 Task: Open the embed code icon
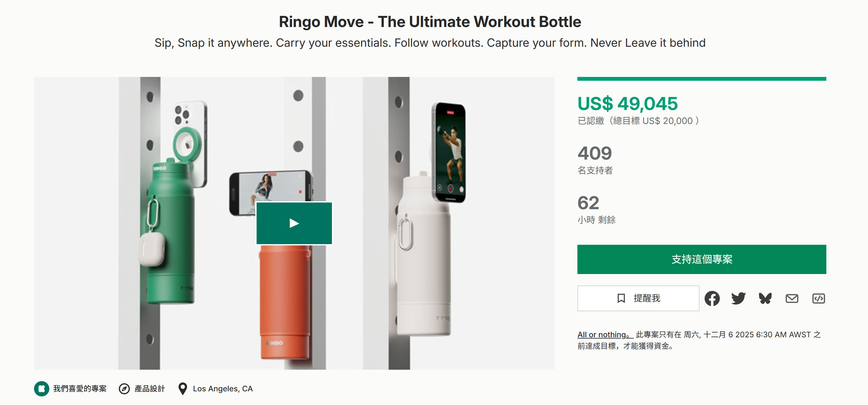pos(818,298)
